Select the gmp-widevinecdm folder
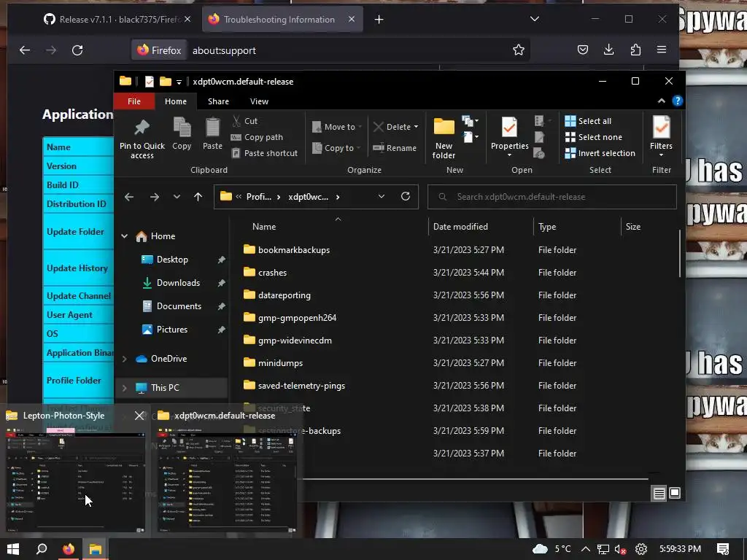The image size is (747, 560). [295, 341]
